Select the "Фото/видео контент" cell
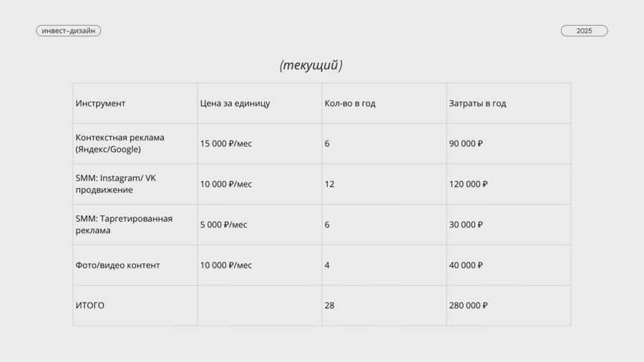Viewport: 644px width, 362px height. pyautogui.click(x=117, y=265)
